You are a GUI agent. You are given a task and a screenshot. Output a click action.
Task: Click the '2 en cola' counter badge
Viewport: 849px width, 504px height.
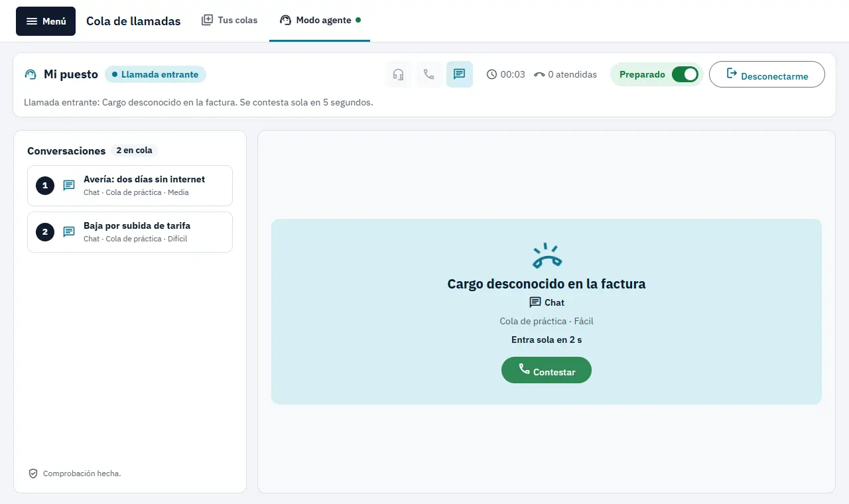coord(134,151)
